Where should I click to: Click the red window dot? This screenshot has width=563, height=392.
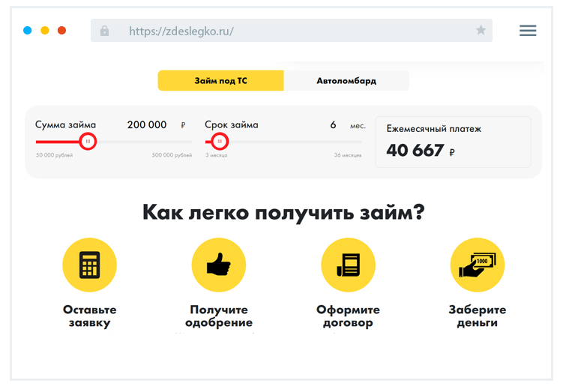(x=61, y=31)
